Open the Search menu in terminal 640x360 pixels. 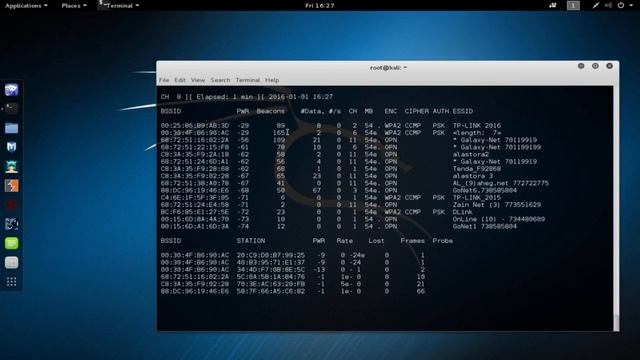coord(220,80)
